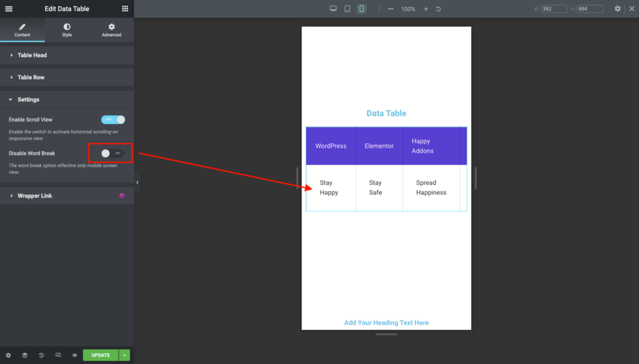639x364 pixels.
Task: Expand the Wrapper Link section
Action: click(x=67, y=196)
